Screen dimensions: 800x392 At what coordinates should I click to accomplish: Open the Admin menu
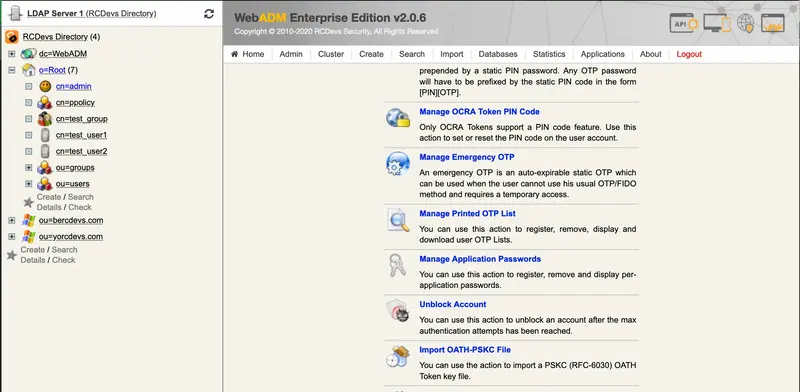coord(291,54)
